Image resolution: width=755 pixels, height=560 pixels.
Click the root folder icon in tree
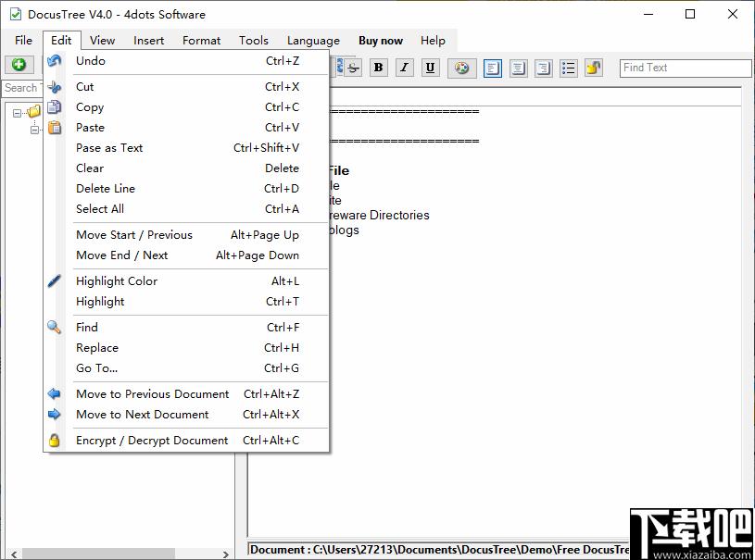(x=34, y=112)
